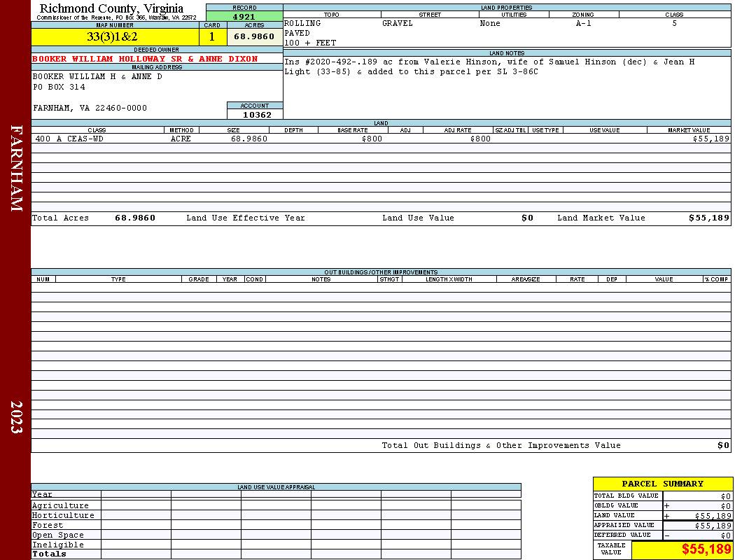Click Land Use Value $0 amount
The height and width of the screenshot is (560, 735).
coord(527,218)
